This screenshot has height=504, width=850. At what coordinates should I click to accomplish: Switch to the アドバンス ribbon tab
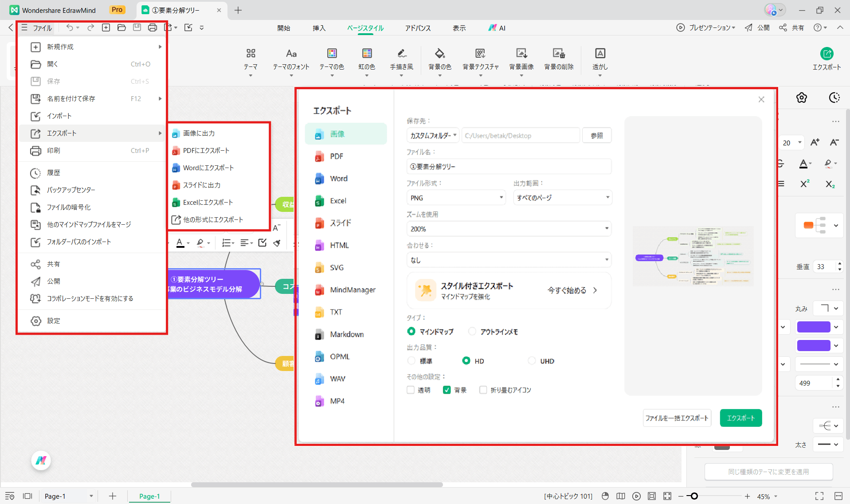point(418,28)
